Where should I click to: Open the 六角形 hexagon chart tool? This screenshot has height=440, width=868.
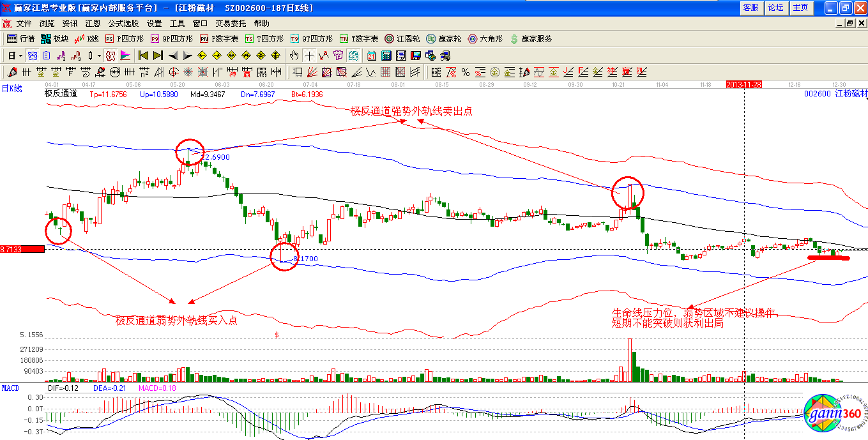click(487, 39)
